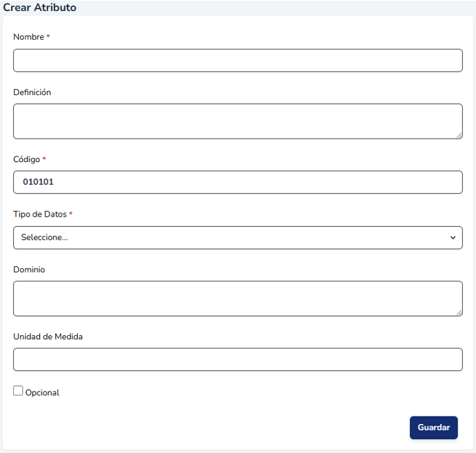Focus the Dominio text area

[238, 299]
